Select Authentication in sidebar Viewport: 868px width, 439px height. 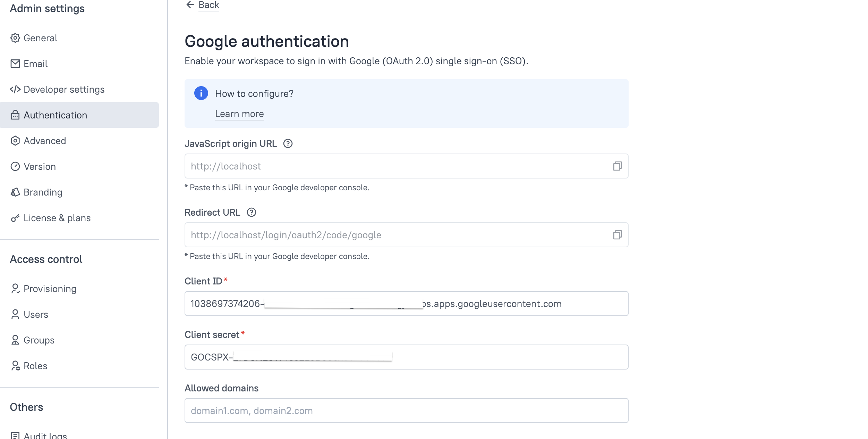point(55,115)
